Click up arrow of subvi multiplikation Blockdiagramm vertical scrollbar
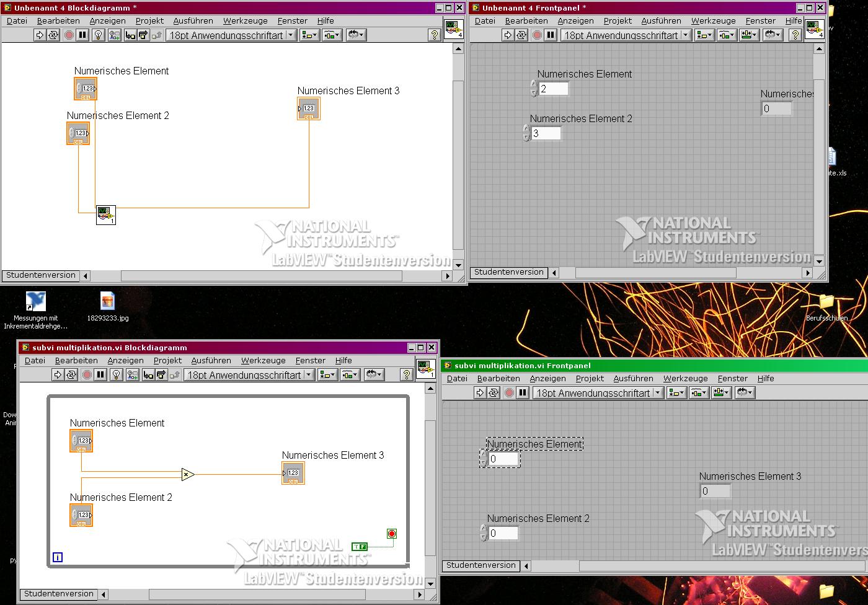This screenshot has width=868, height=605. point(430,389)
